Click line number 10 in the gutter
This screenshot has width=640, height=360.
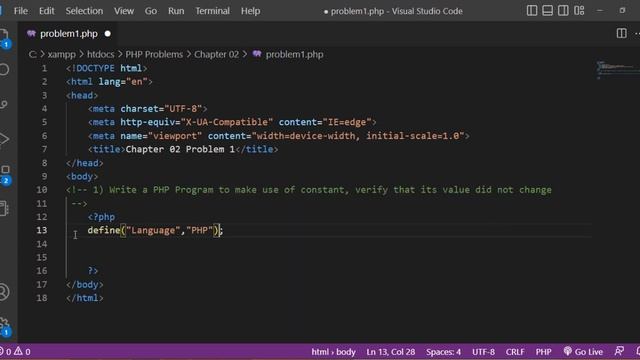[42, 190]
